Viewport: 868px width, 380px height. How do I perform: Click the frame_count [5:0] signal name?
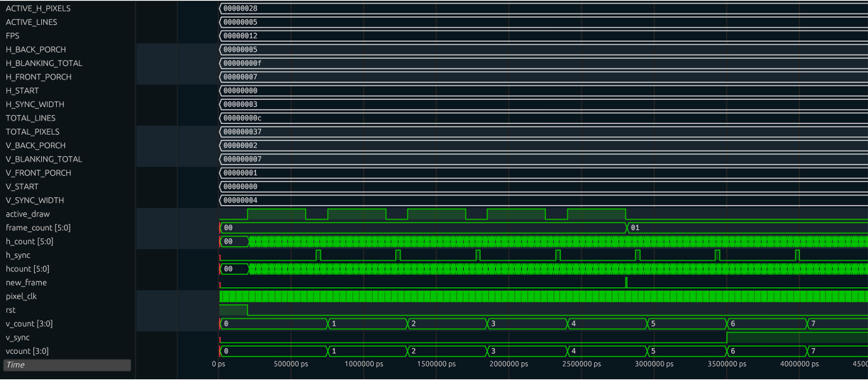pos(38,228)
